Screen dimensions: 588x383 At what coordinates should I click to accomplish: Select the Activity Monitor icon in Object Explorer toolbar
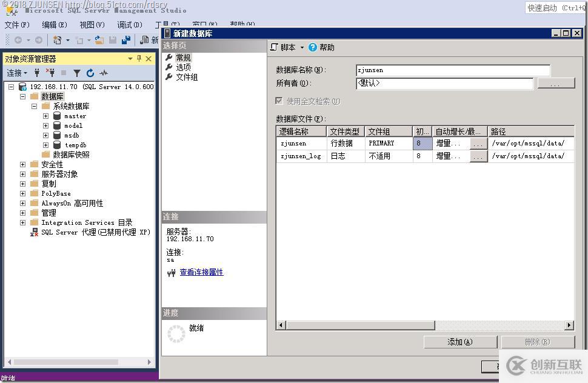103,72
